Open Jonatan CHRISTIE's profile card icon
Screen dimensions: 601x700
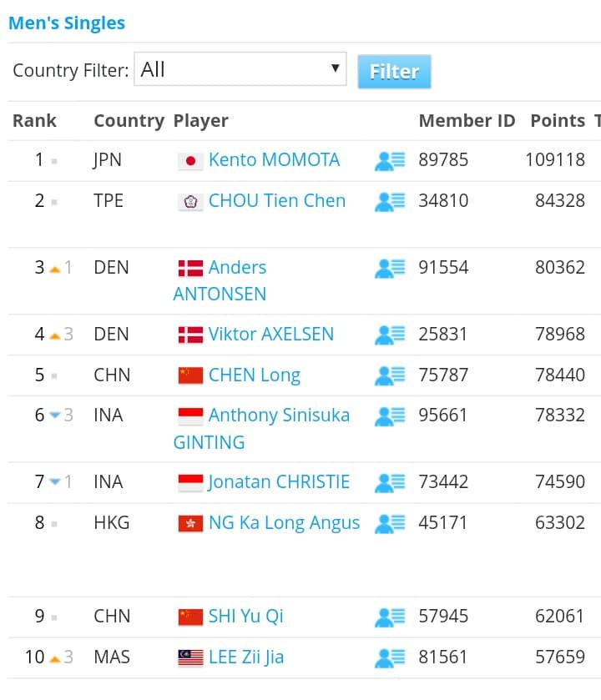point(390,482)
